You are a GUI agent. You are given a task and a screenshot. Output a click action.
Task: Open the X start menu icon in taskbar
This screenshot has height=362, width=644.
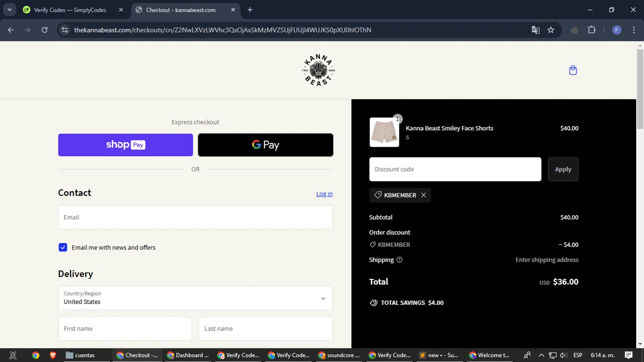pos(13,355)
